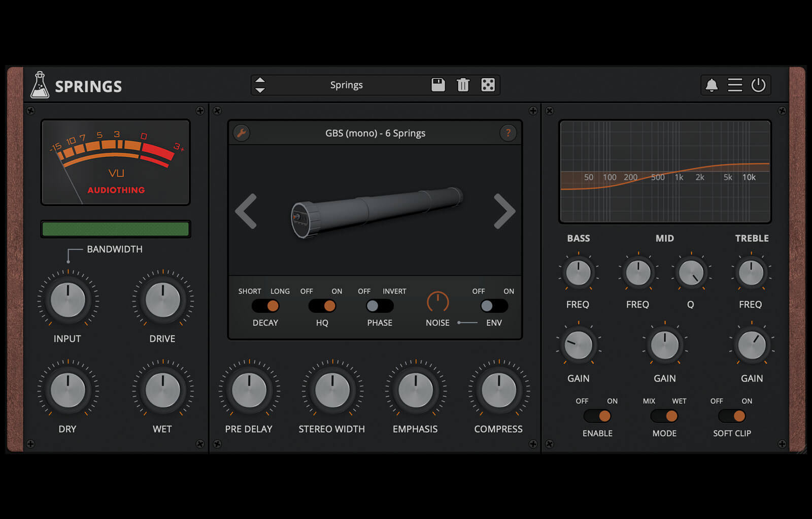Toggle the PHASE invert switch
Viewport: 812px width, 519px height.
pyautogui.click(x=380, y=306)
